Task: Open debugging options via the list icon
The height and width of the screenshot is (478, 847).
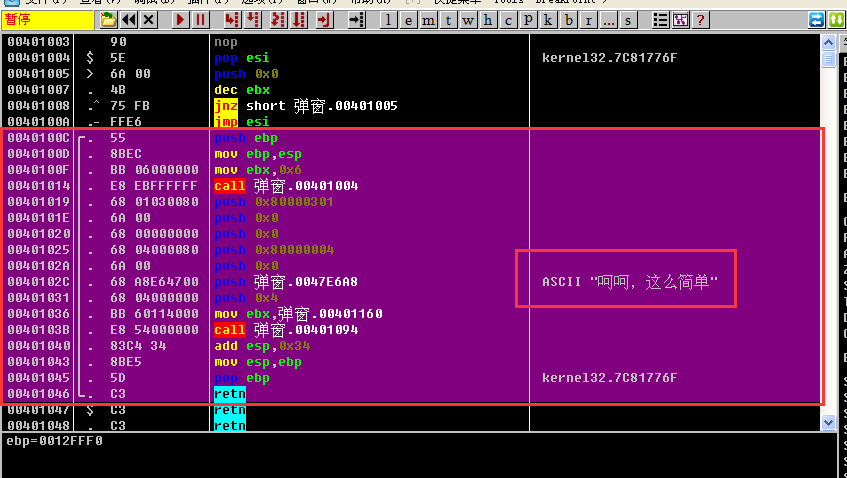Action: coord(660,20)
